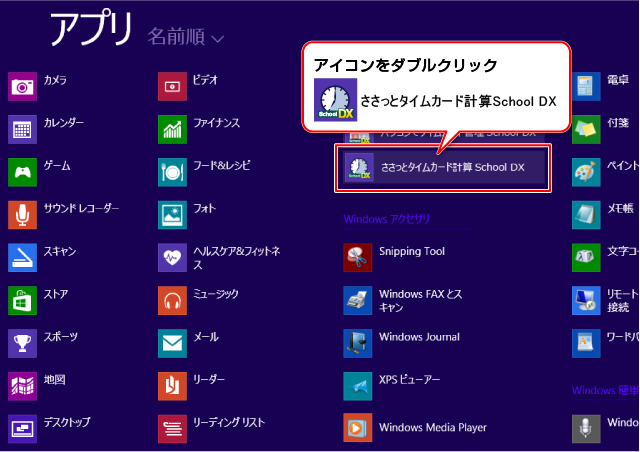Click the XPS ビューアー label text
Viewport: 640px width, 452px height.
[x=409, y=380]
